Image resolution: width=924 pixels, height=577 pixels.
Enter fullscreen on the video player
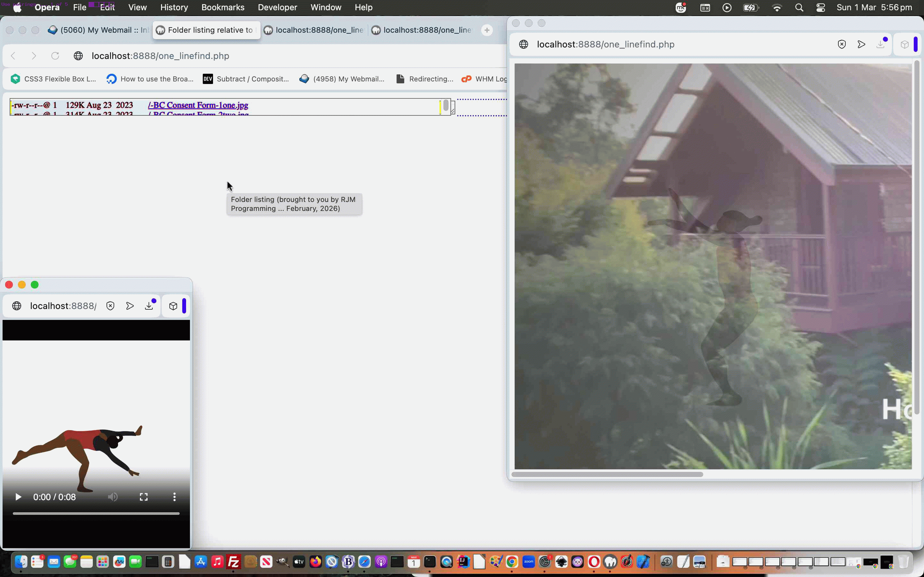pos(143,497)
